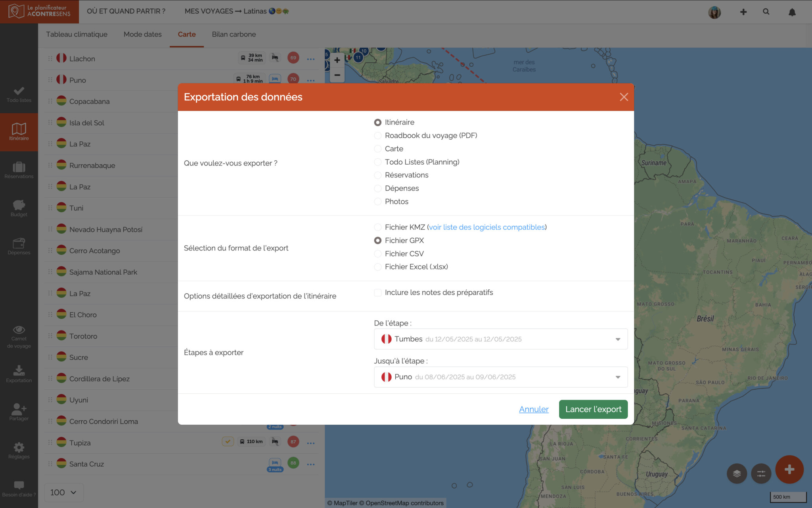Click map marker number 11
Viewport: 812px width, 508px height.
click(358, 57)
